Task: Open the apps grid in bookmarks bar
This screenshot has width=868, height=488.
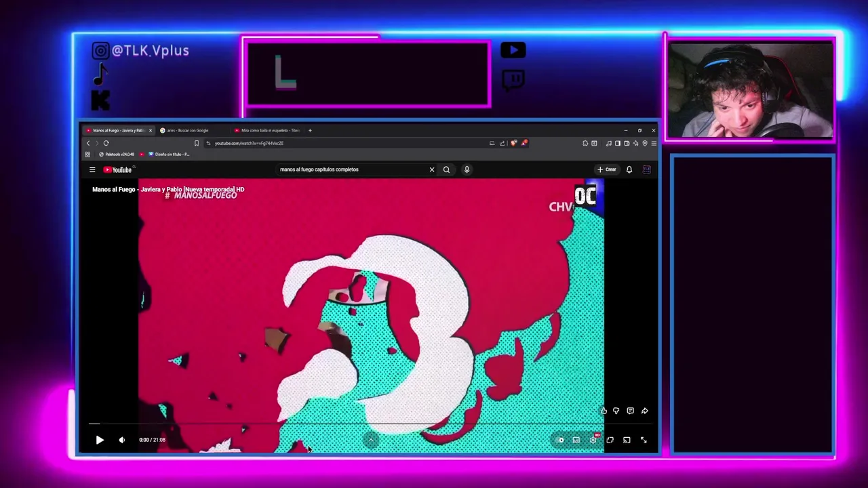Action: [87, 155]
